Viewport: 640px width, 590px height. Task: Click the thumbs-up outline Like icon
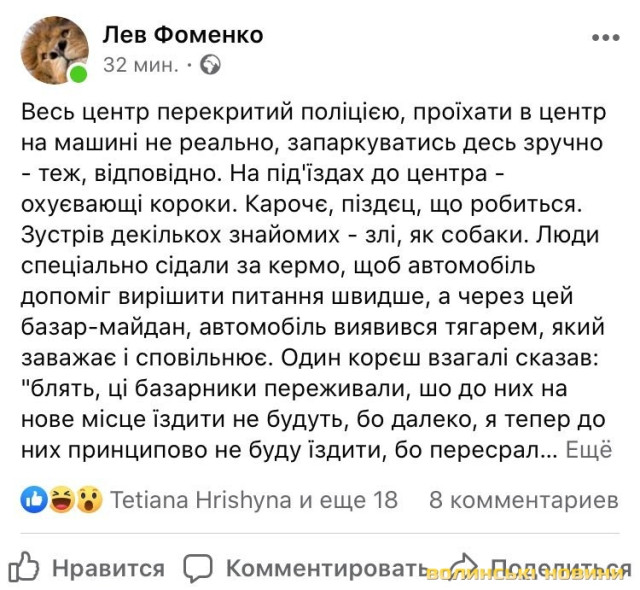pyautogui.click(x=24, y=567)
